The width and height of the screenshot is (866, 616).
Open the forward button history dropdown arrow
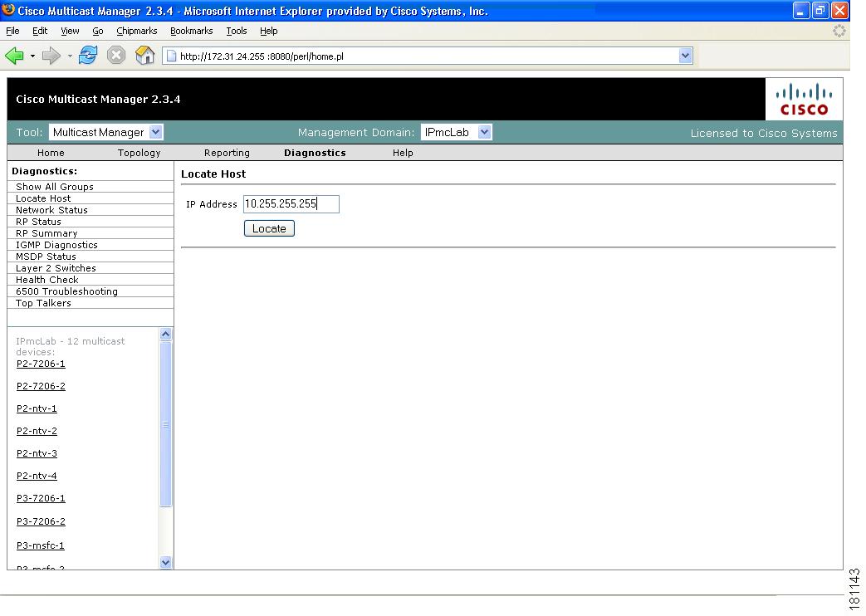point(70,56)
